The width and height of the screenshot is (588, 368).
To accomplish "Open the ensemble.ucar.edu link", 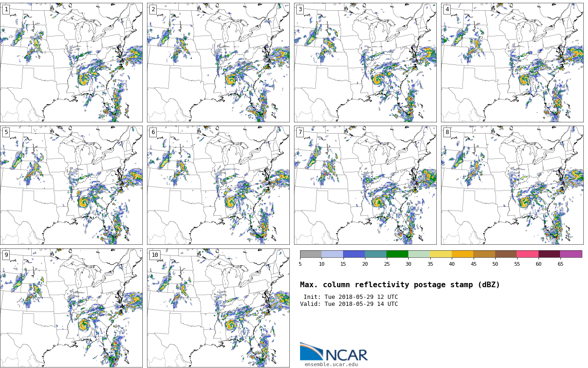I will click(x=331, y=365).
